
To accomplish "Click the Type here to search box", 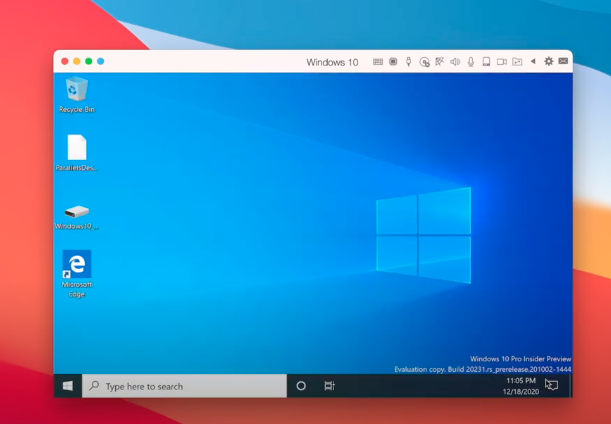I will [x=184, y=386].
